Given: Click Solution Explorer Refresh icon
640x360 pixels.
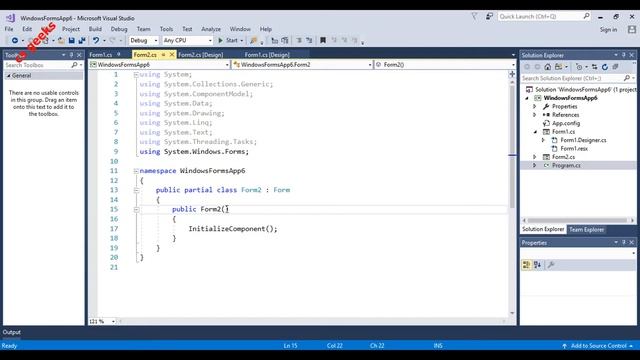Looking at the screenshot, I should coord(605,67).
